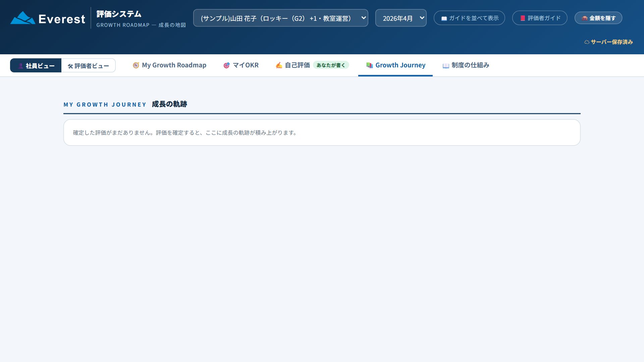This screenshot has height=362, width=644.
Task: Open the 評価者ガイド button
Action: [540, 18]
